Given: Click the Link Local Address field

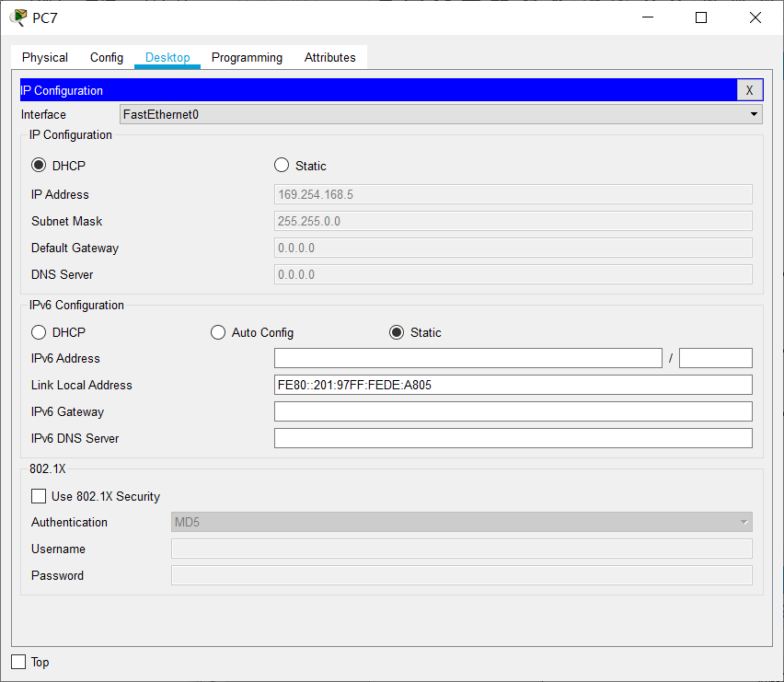Looking at the screenshot, I should 513,385.
